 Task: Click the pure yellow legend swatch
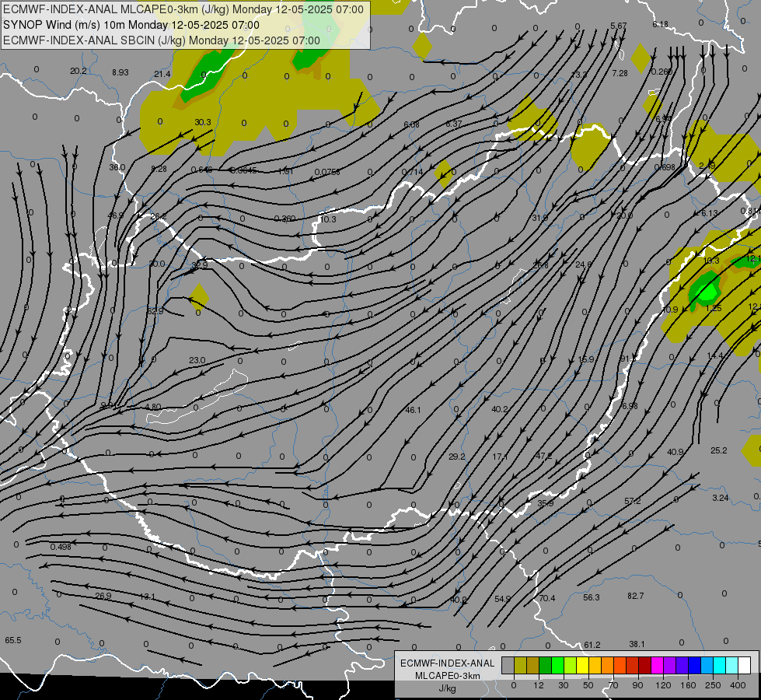coord(583,665)
